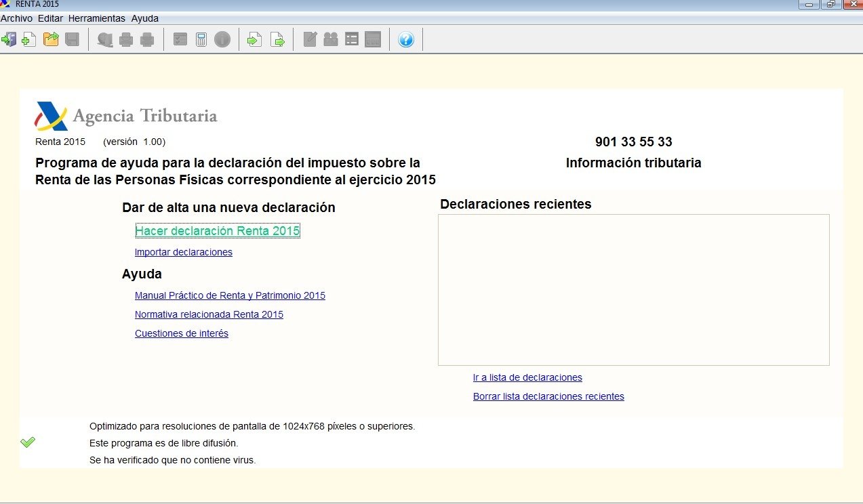
Task: Click the phone number 901 33 55 33
Action: 634,142
